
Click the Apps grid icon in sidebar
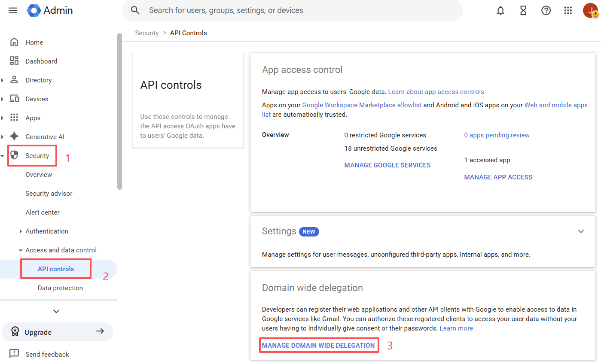14,118
